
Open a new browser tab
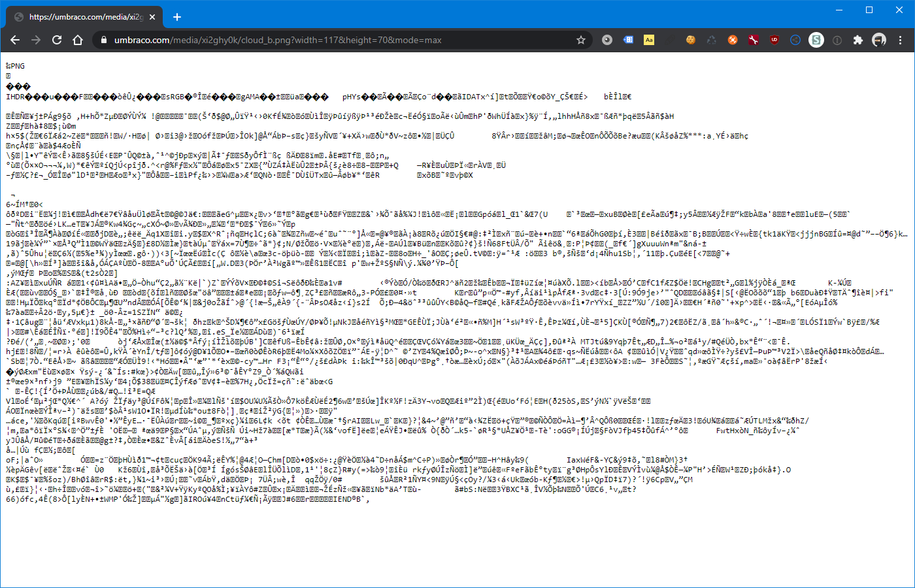point(176,16)
